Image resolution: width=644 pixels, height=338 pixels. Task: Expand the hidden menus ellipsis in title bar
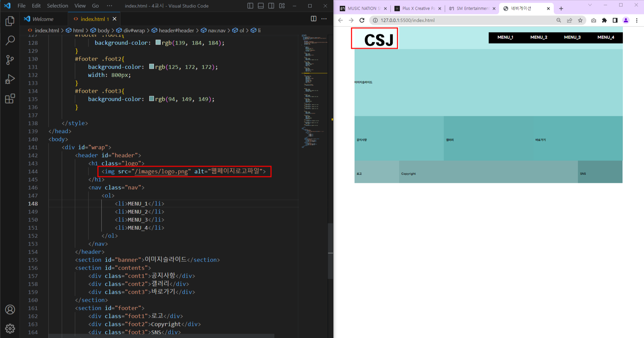click(109, 6)
